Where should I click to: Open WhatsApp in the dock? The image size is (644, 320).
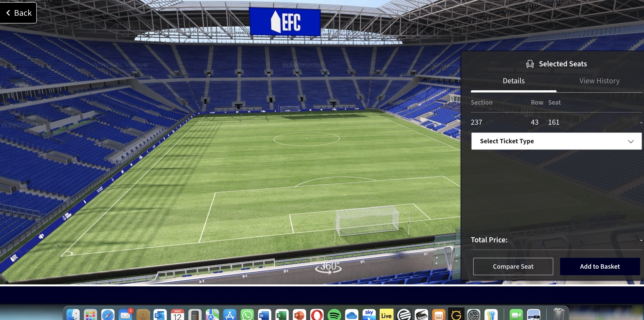(x=247, y=315)
